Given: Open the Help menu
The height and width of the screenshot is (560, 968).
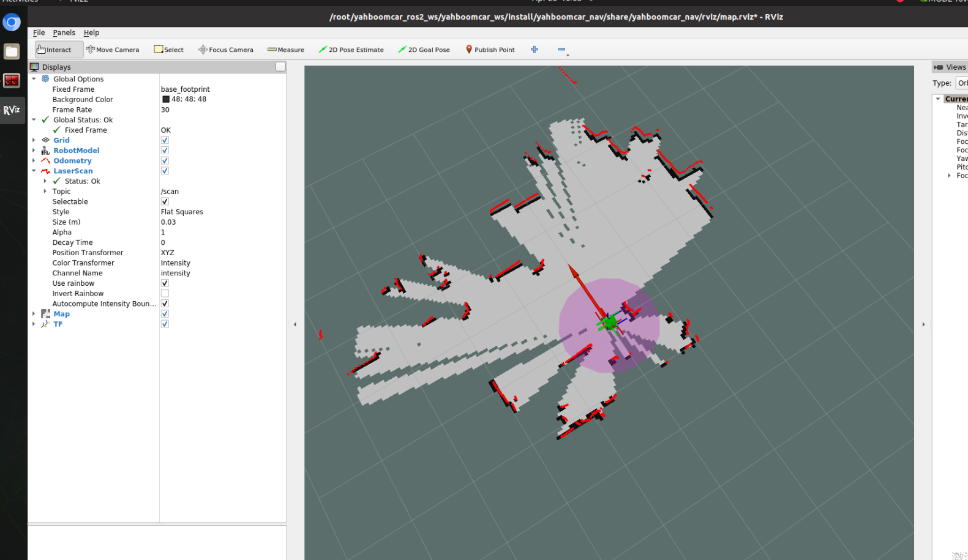Looking at the screenshot, I should [91, 32].
